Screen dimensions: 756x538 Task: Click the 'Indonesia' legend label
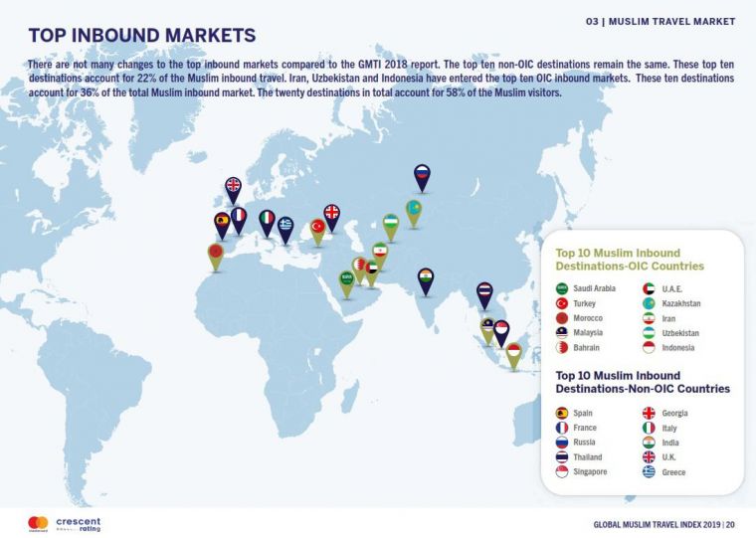coord(677,348)
